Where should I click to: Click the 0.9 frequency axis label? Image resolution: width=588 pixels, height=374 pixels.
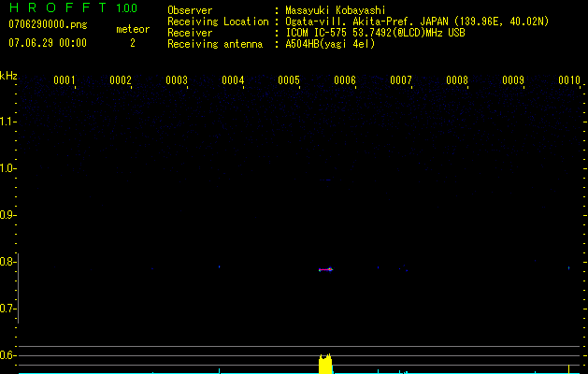pos(7,215)
